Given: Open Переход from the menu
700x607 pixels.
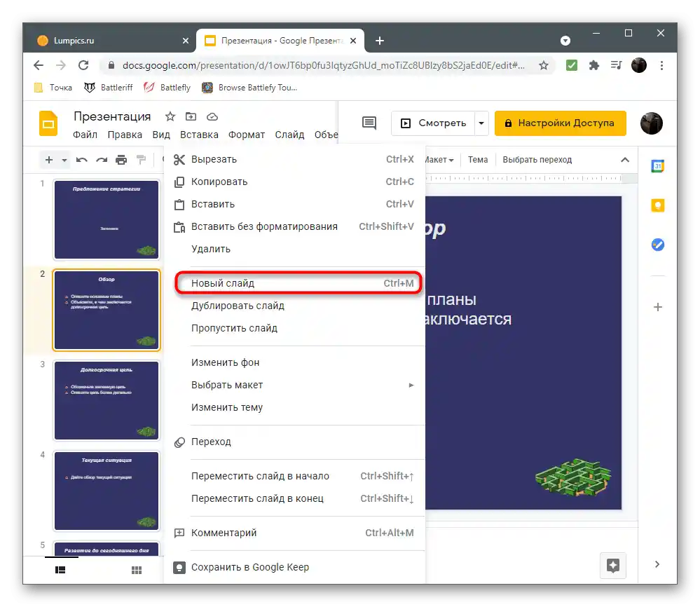Looking at the screenshot, I should pos(294,442).
